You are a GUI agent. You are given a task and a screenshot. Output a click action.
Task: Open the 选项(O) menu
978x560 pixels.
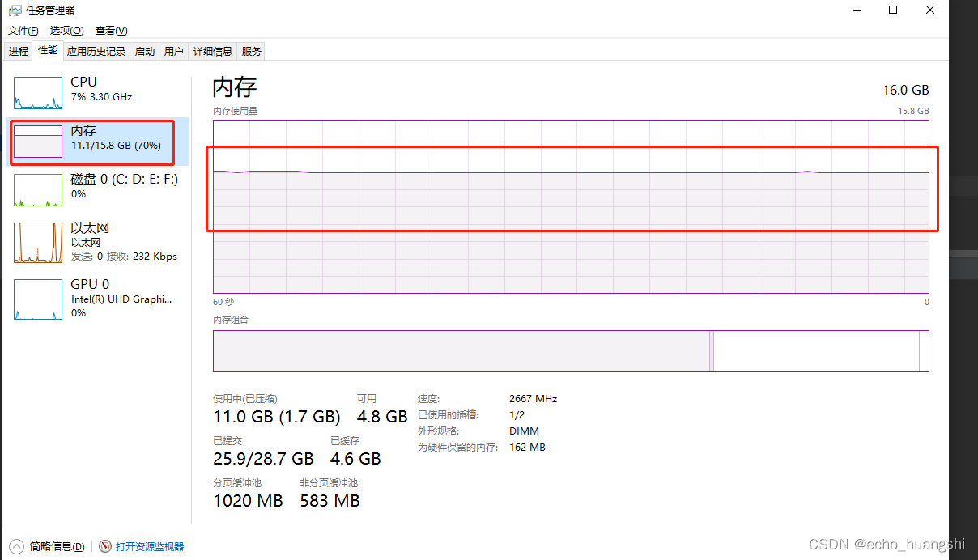pos(66,31)
